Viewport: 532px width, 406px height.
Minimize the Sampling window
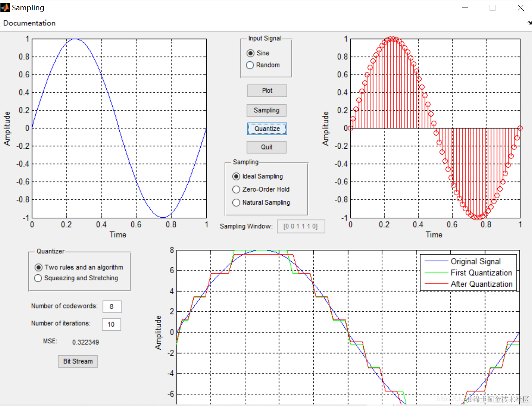pos(465,8)
